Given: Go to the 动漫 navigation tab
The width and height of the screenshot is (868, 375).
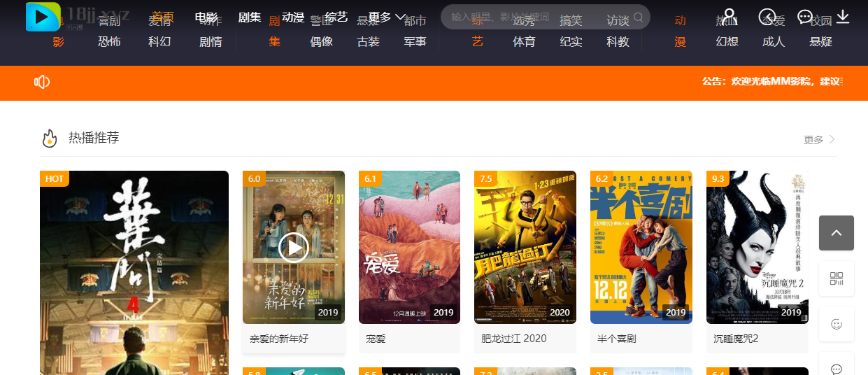Looking at the screenshot, I should (293, 17).
